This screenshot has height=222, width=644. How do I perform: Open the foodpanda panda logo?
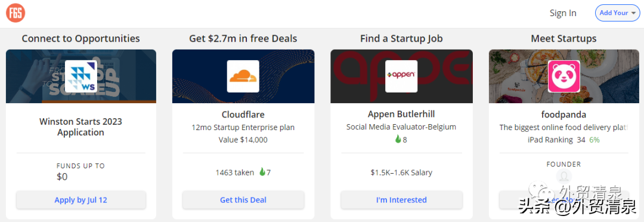click(x=564, y=76)
